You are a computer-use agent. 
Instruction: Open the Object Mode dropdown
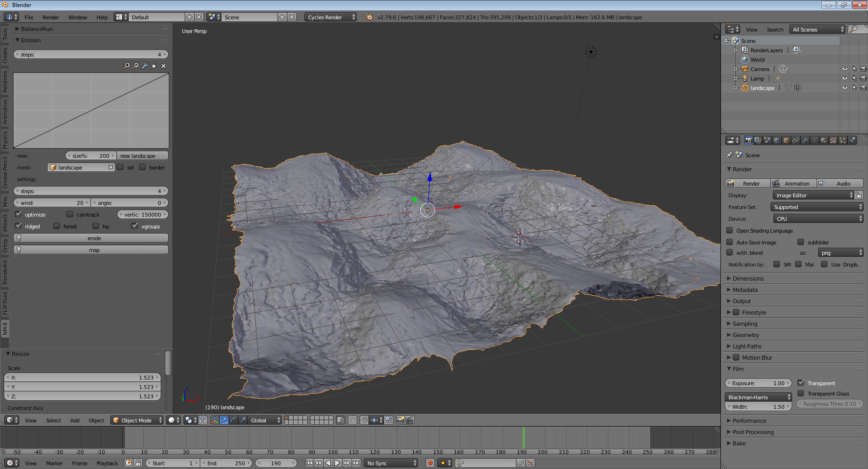(137, 420)
